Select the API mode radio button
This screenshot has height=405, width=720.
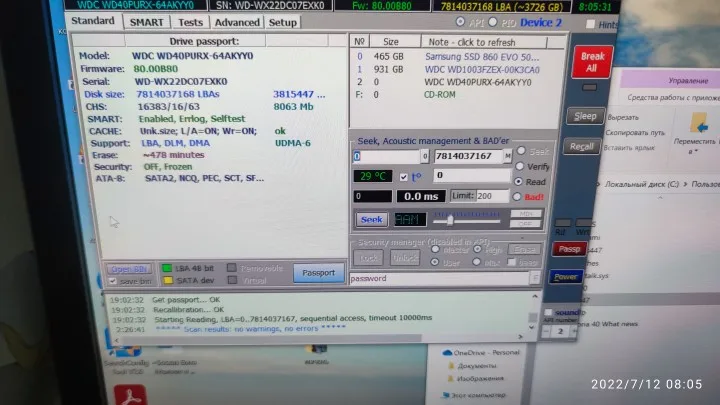click(x=460, y=22)
